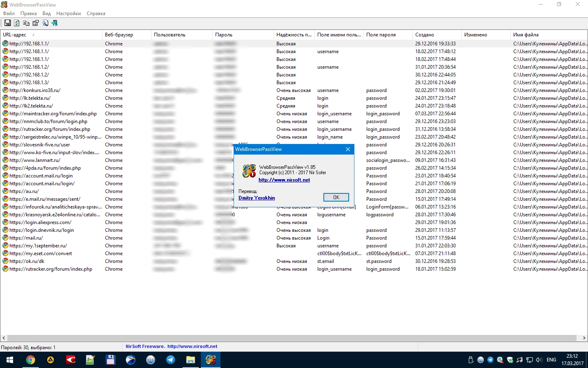Select row https://login.aliexpress.com/
Viewport: 588px width, 368px height.
point(294,222)
